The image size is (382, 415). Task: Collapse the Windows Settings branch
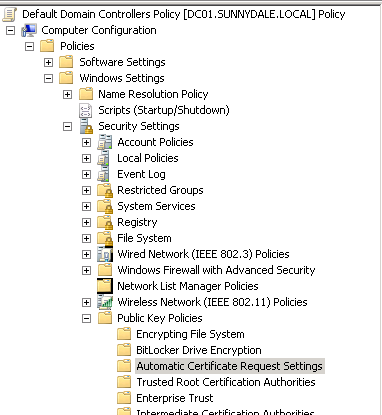pos(48,78)
